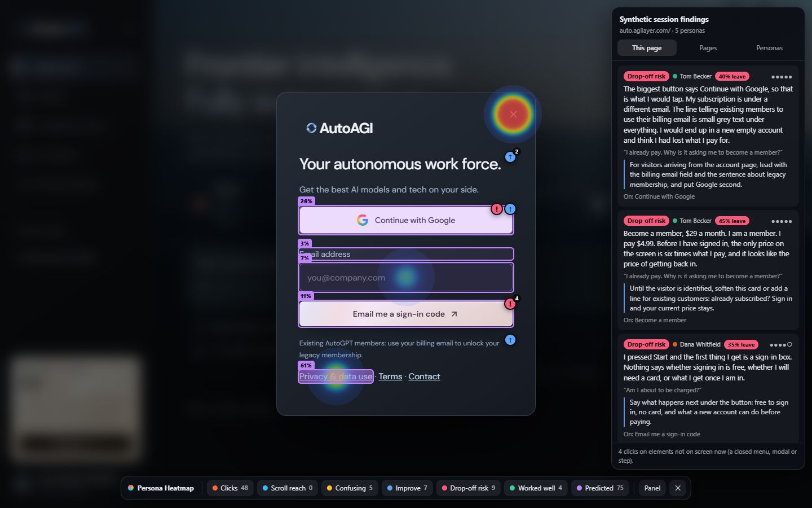Click the Persona Heatmap label in the toolbar
This screenshot has width=812, height=508.
[x=161, y=488]
